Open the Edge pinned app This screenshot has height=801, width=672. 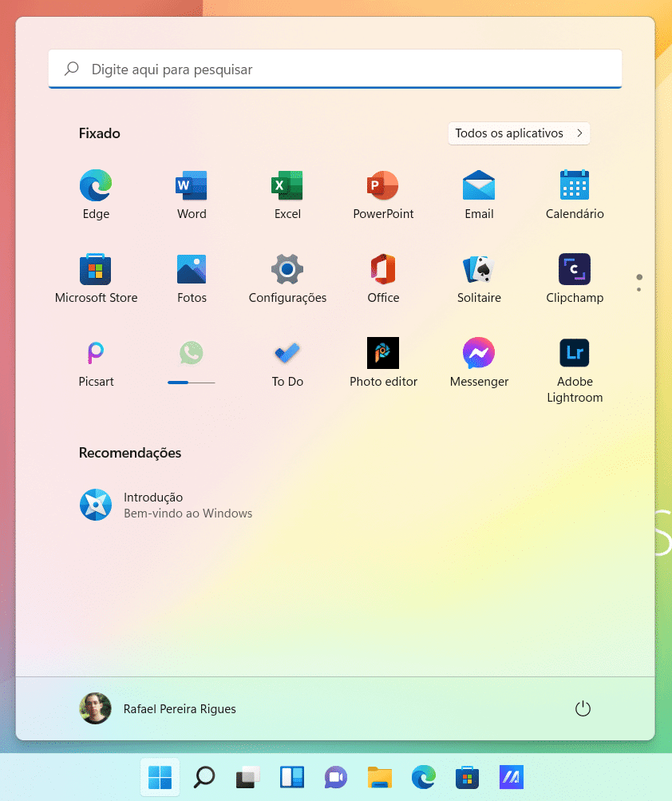(96, 194)
